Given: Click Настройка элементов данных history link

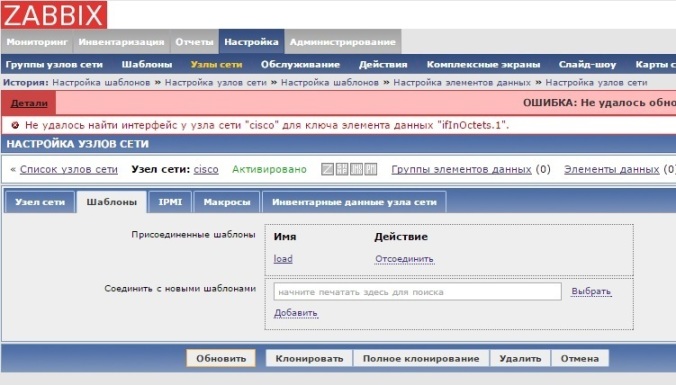Looking at the screenshot, I should pyautogui.click(x=462, y=82).
